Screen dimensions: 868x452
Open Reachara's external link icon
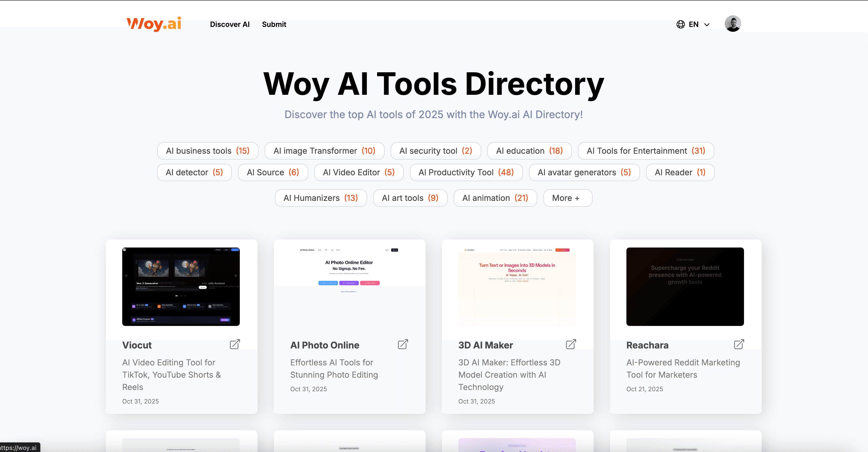[x=739, y=344]
